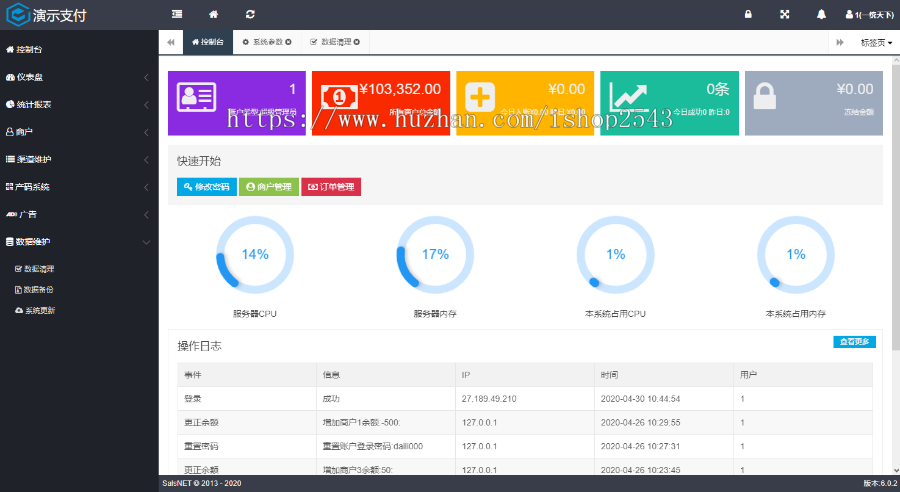Close the 系统参数 tab

click(x=288, y=42)
